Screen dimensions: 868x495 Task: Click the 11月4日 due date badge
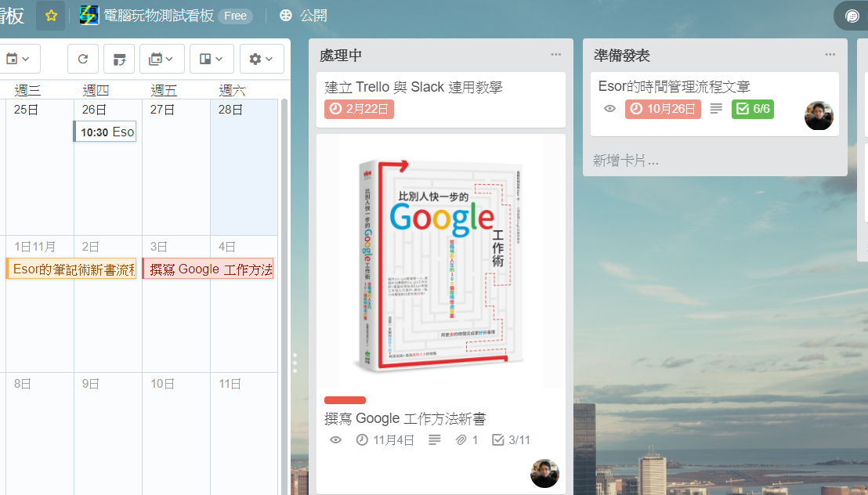click(385, 440)
